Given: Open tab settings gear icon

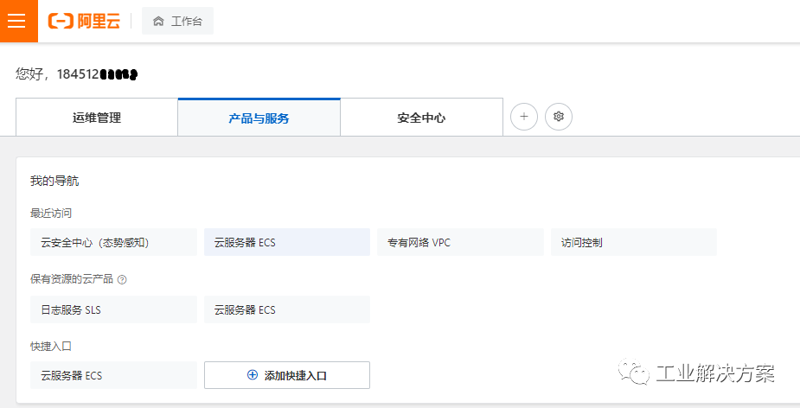Looking at the screenshot, I should (559, 117).
